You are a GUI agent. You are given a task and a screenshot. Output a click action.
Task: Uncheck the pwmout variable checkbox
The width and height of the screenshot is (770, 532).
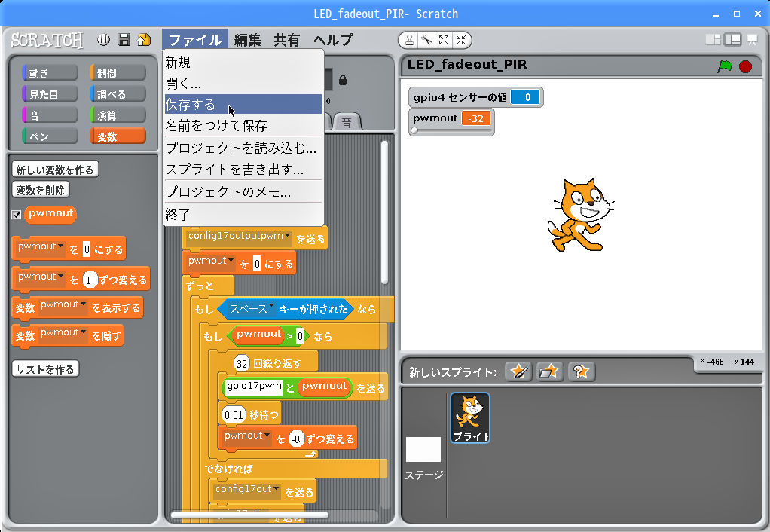point(17,215)
